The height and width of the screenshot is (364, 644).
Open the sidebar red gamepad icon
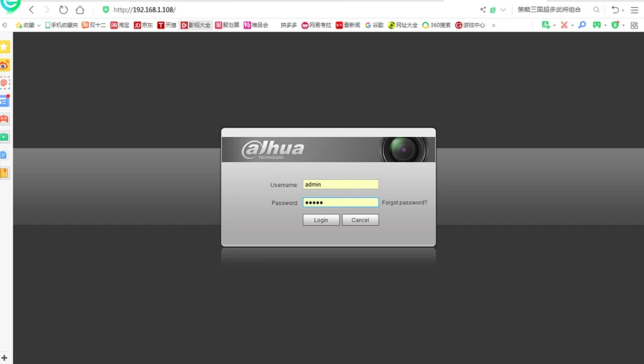5,119
